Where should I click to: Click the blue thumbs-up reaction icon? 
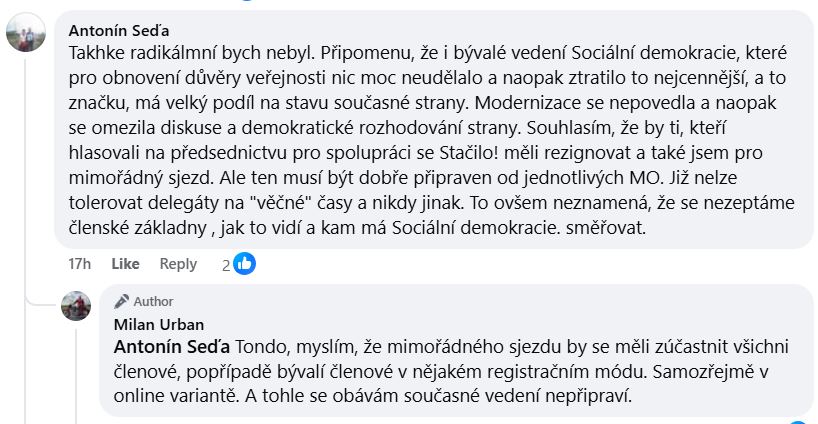[x=244, y=264]
